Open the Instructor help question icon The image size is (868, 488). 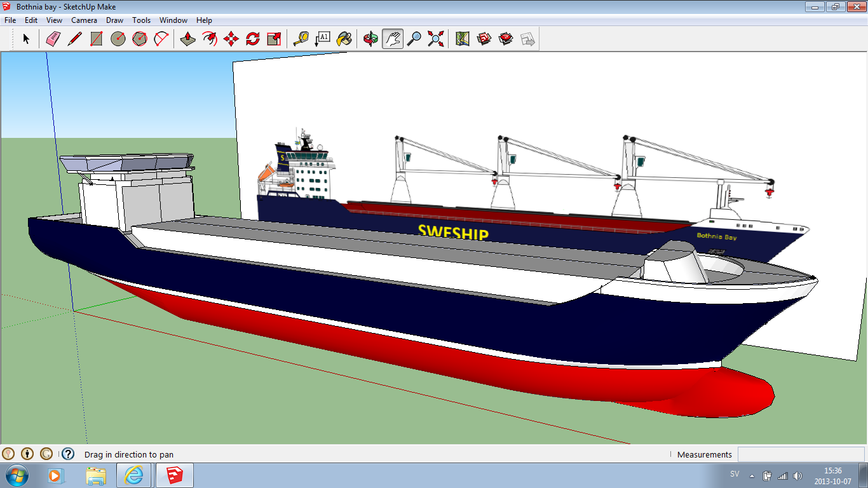pos(68,454)
